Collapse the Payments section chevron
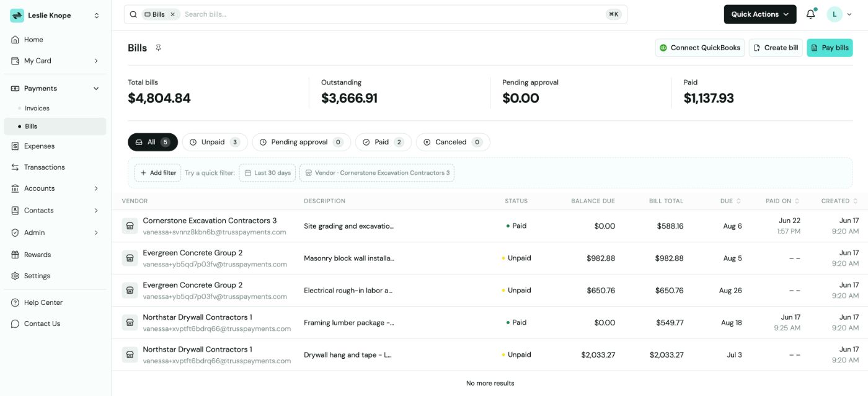Screen dimensions: 868x396 (x=96, y=89)
